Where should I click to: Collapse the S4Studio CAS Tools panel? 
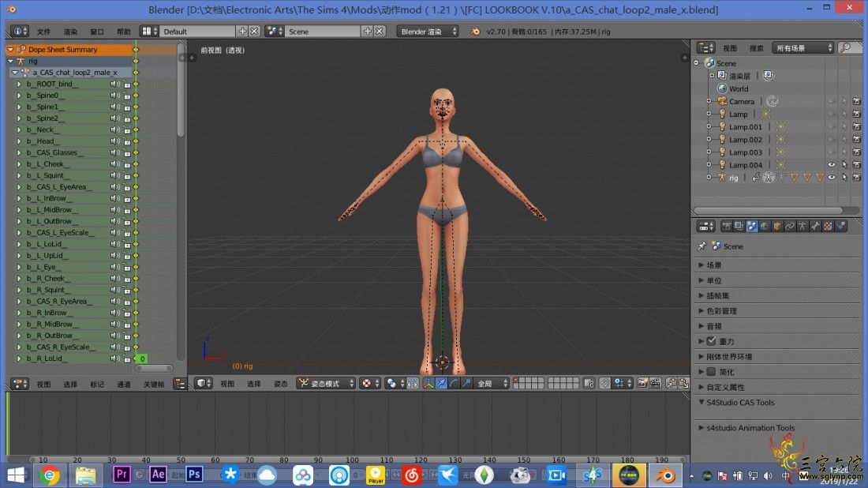point(702,402)
